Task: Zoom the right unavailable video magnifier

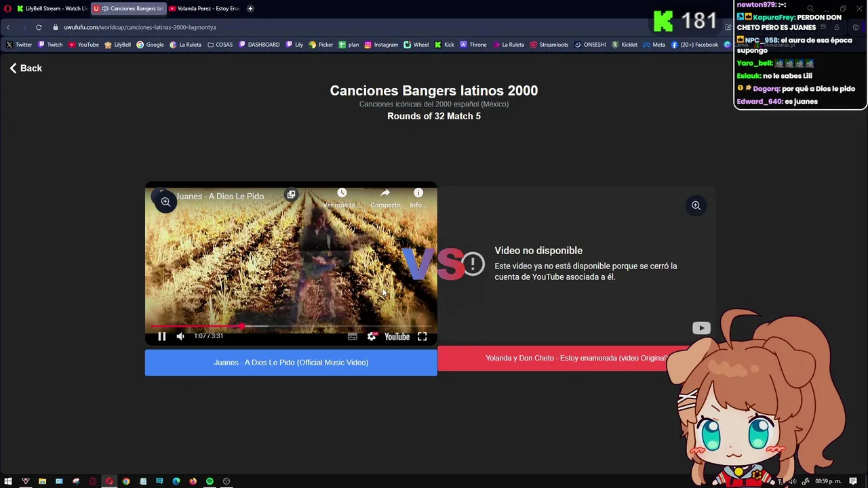Action: tap(696, 205)
